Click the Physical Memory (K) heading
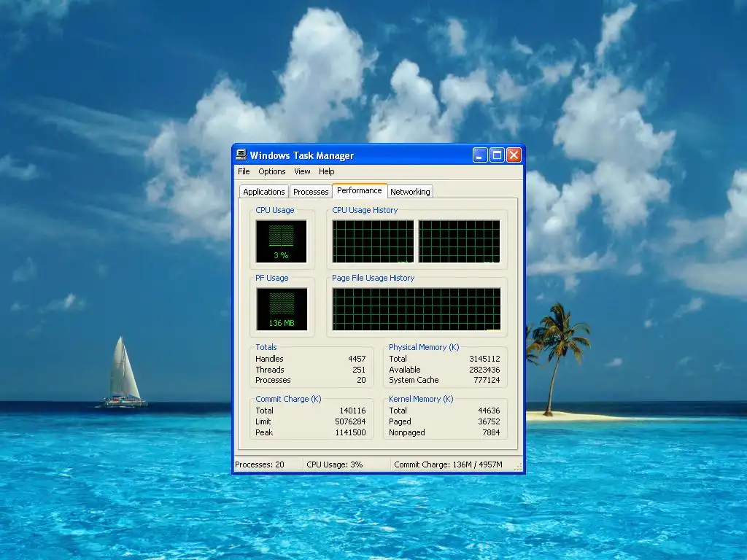The width and height of the screenshot is (747, 560). pos(424,347)
